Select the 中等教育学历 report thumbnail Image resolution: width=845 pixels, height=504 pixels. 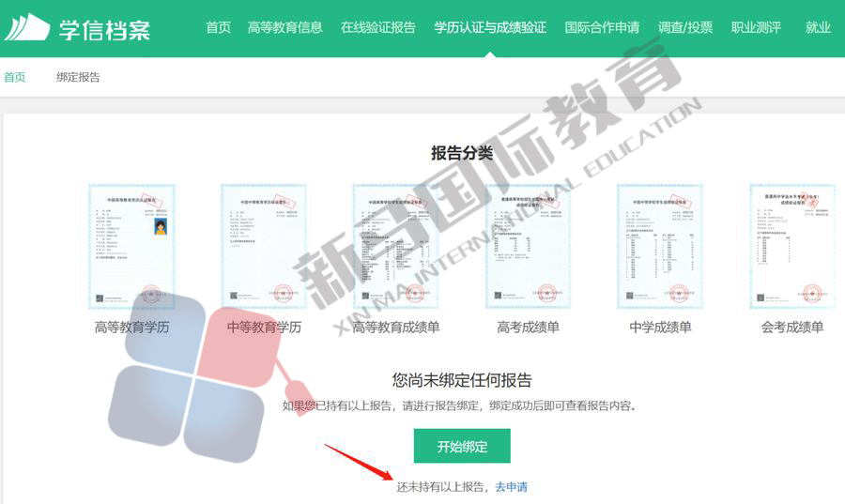264,246
